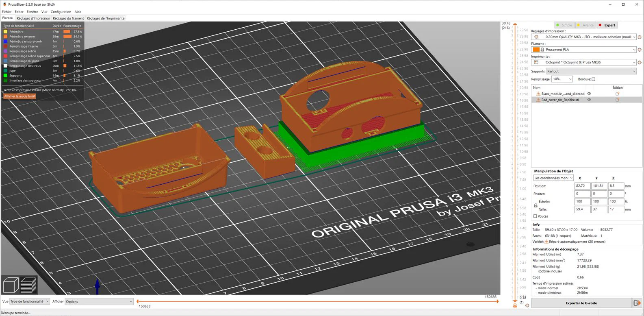The image size is (644, 316).
Task: Click the bright green Supports legend swatch
Action: [x=6, y=76]
